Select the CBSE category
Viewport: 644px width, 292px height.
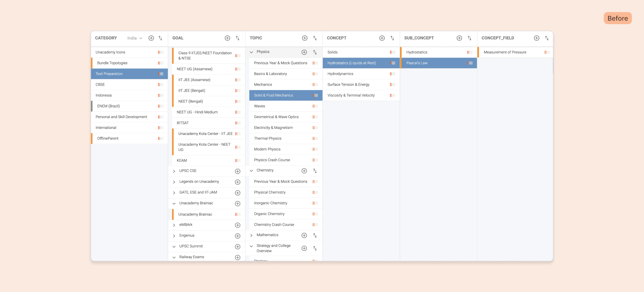(100, 85)
